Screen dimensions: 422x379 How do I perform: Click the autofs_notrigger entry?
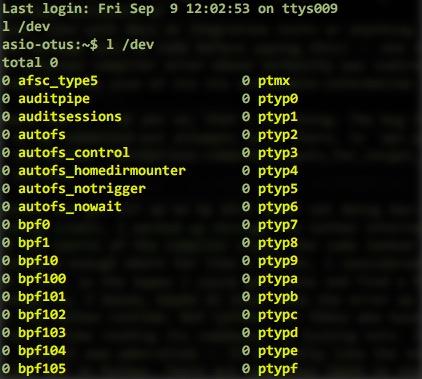tap(82, 189)
